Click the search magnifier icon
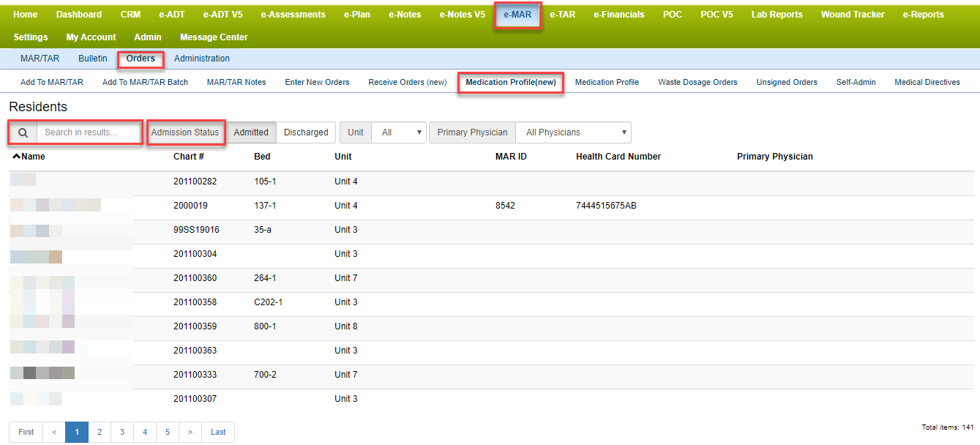The width and height of the screenshot is (980, 445). [x=23, y=132]
